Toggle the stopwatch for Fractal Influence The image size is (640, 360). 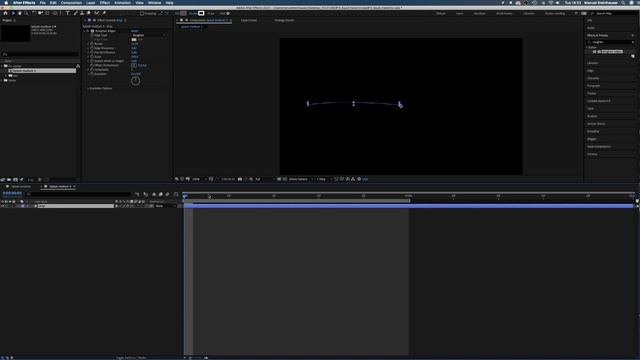(92, 52)
